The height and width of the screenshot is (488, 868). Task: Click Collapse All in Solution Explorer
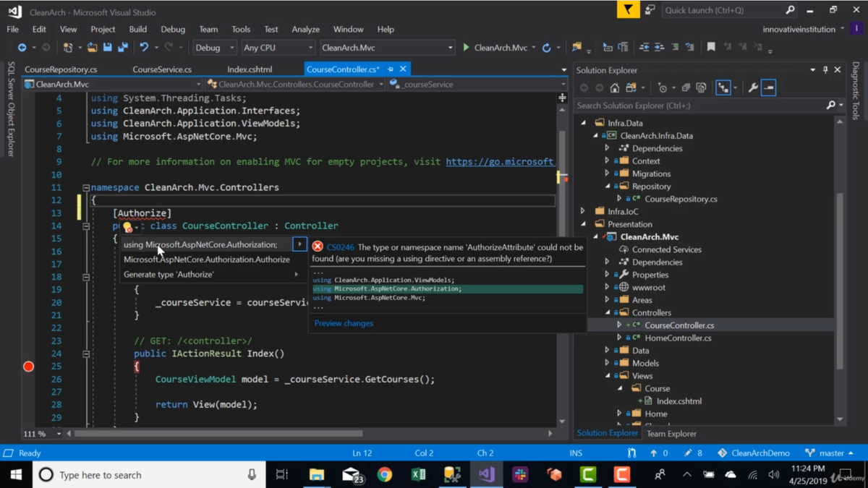tap(686, 87)
